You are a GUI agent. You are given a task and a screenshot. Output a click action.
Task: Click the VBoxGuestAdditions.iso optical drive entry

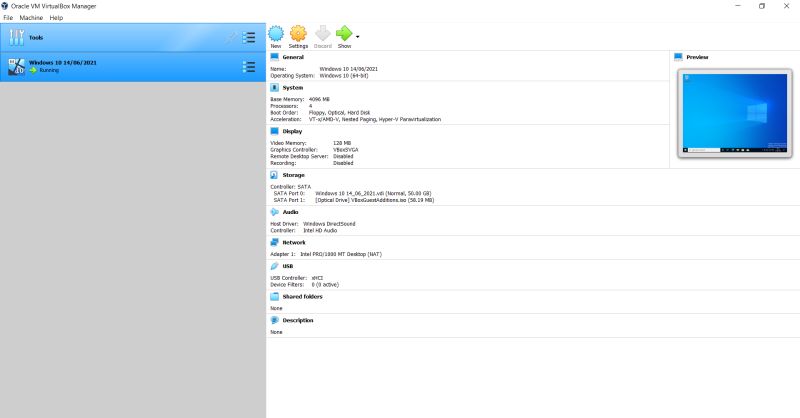374,200
